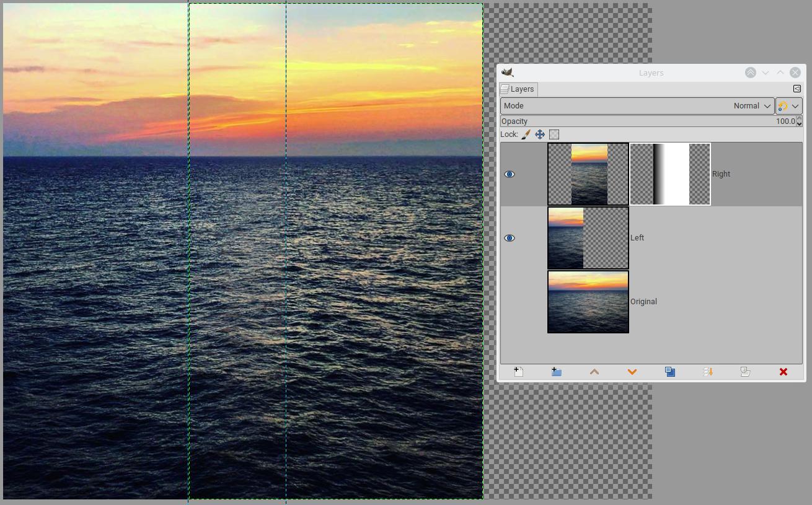This screenshot has height=505, width=812.
Task: Lock the alpha channel
Action: (554, 134)
